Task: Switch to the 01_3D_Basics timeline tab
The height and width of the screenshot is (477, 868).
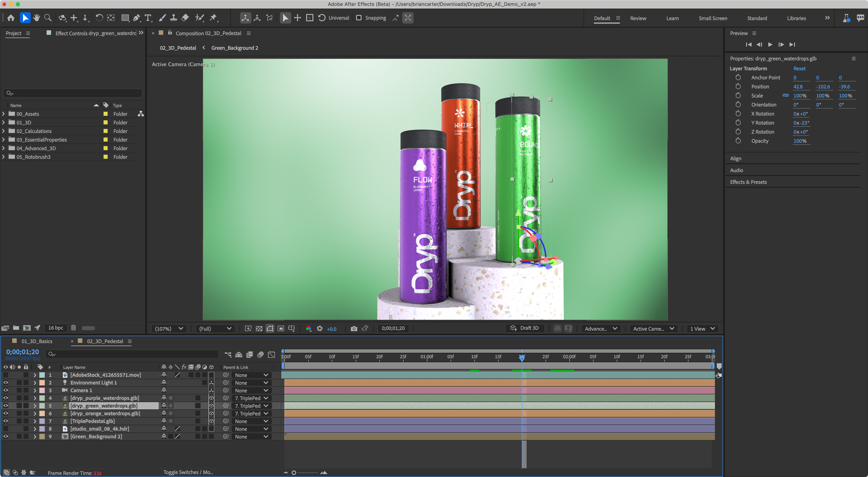Action: [37, 341]
